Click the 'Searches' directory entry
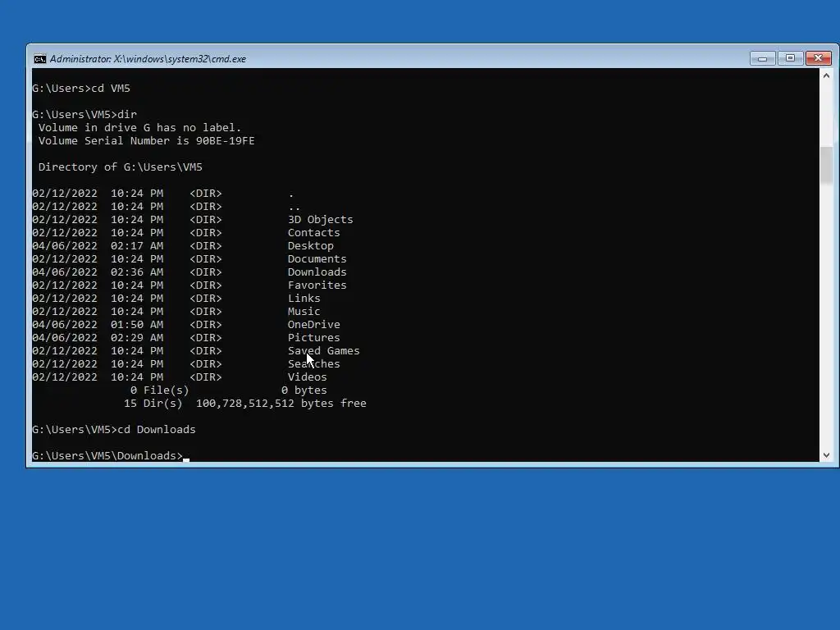 click(x=314, y=363)
